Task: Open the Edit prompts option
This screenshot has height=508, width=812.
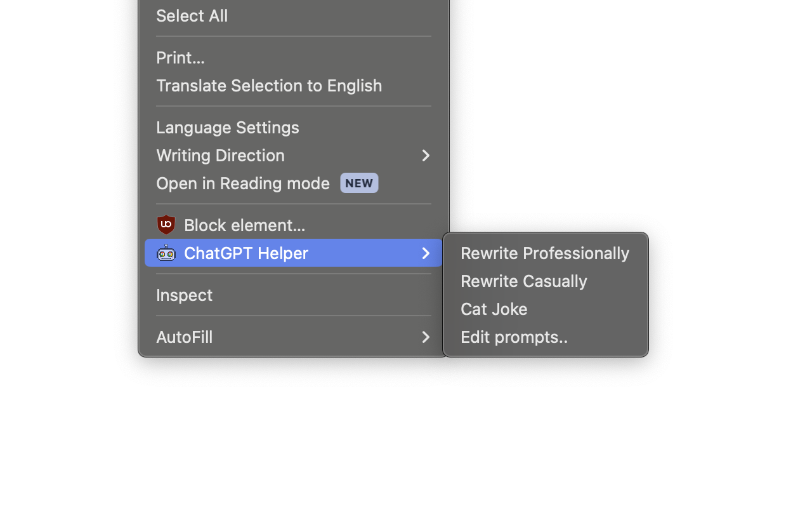Action: coord(514,337)
